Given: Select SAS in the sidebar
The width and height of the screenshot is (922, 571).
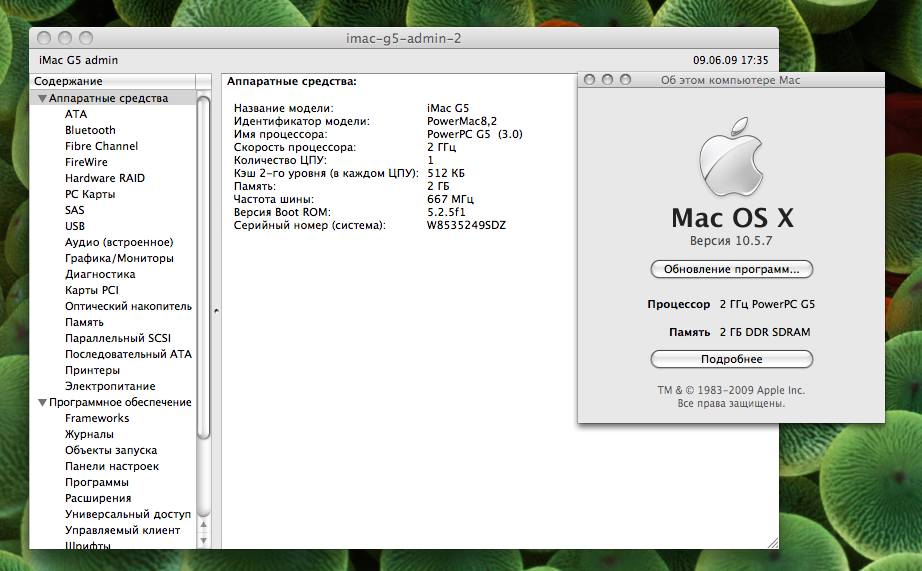Looking at the screenshot, I should [x=75, y=210].
